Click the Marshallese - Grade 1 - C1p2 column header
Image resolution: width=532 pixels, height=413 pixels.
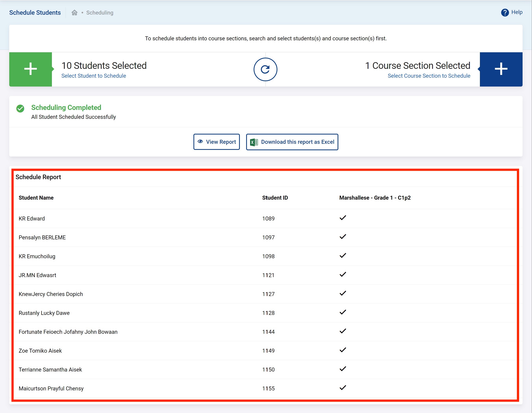coord(375,198)
